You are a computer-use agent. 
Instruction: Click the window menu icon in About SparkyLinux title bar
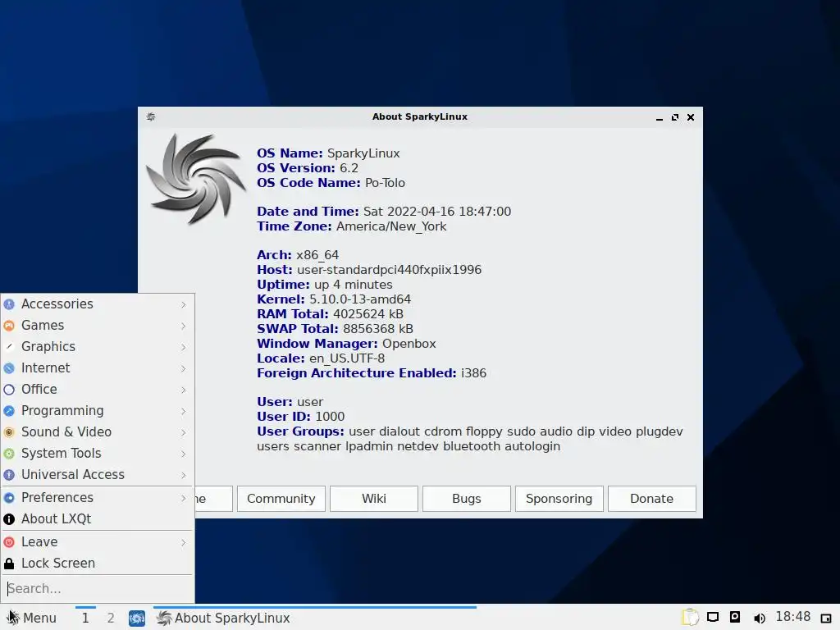point(151,116)
